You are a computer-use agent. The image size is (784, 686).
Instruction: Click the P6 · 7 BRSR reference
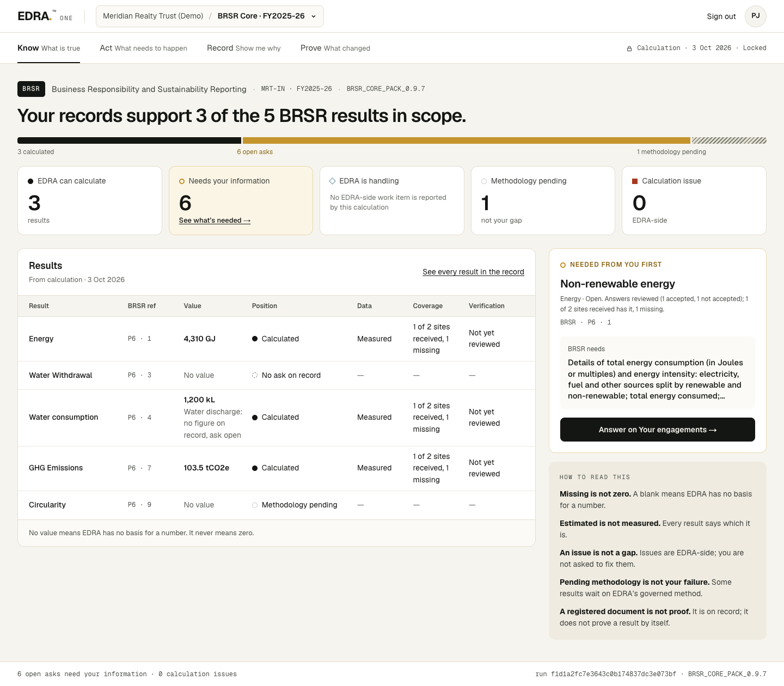139,468
